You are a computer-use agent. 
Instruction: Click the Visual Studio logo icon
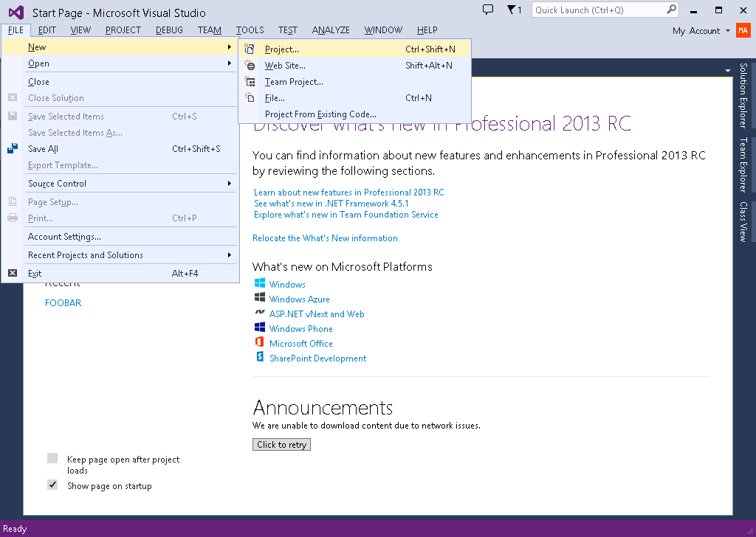pos(16,12)
